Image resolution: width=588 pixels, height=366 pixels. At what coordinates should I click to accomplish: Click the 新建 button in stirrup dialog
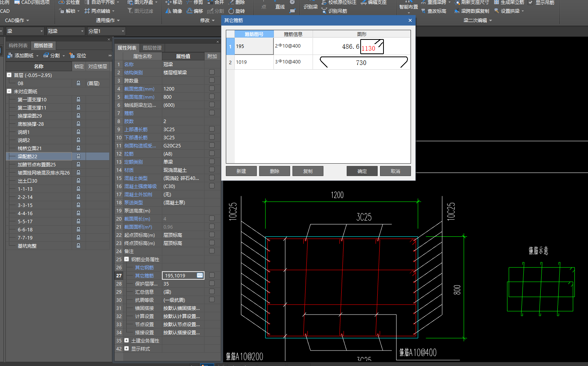241,171
